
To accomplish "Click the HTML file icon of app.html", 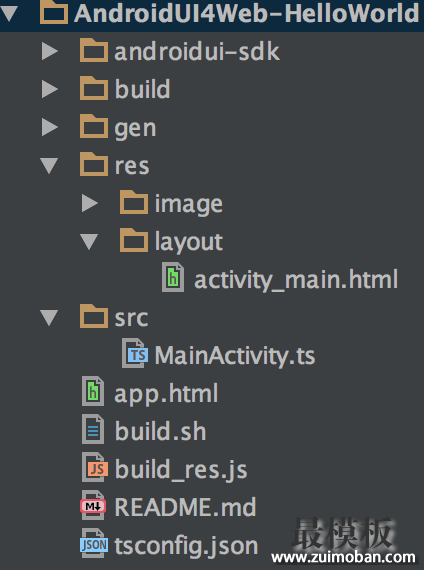I will click(93, 391).
